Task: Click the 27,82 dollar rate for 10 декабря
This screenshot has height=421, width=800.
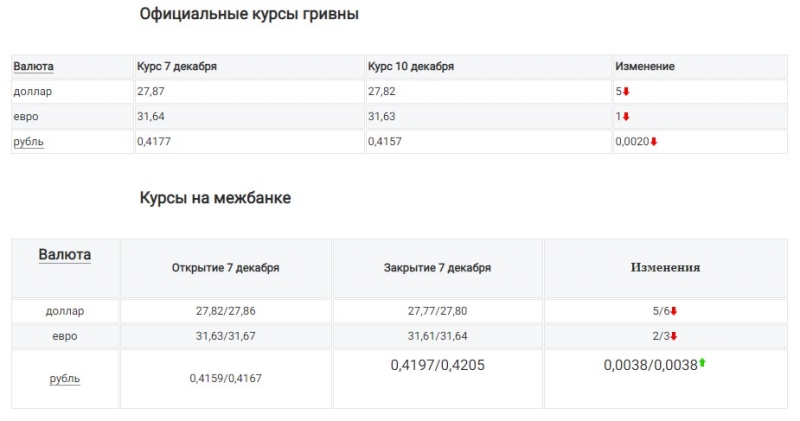Action: tap(381, 92)
